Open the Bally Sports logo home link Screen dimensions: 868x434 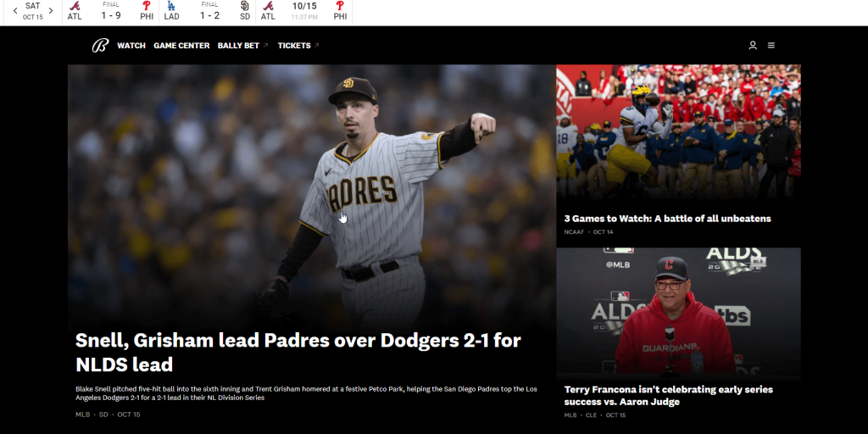click(x=100, y=46)
